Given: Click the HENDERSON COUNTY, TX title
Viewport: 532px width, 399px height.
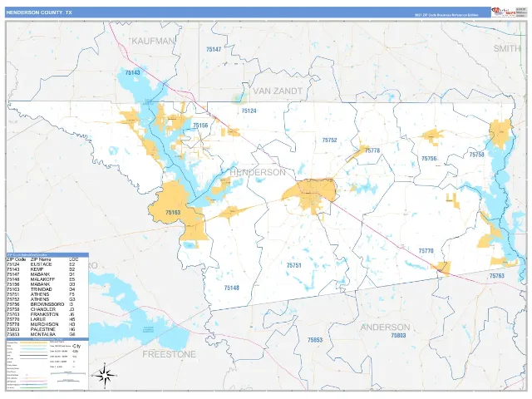Looking at the screenshot, I should point(39,12).
